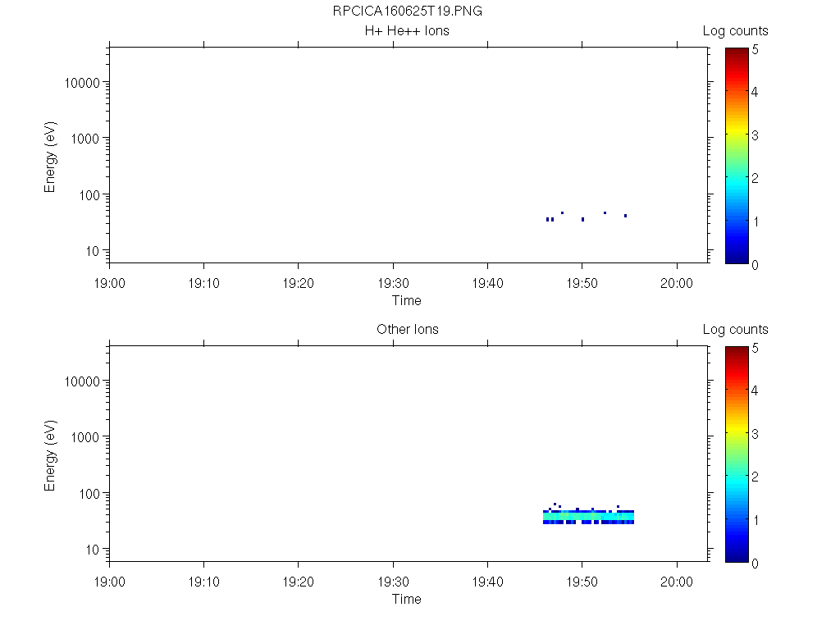840x630 pixels.
Task: Click the 19:20 tick label on H+ He++ plot
Action: tap(299, 283)
